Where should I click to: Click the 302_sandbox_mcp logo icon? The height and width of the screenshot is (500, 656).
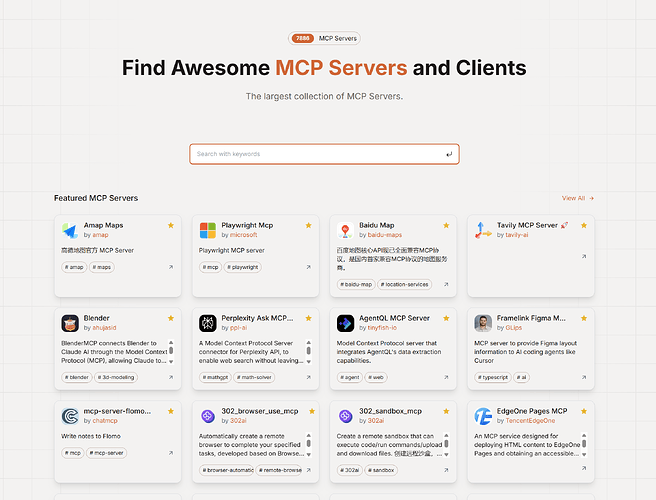coord(345,416)
